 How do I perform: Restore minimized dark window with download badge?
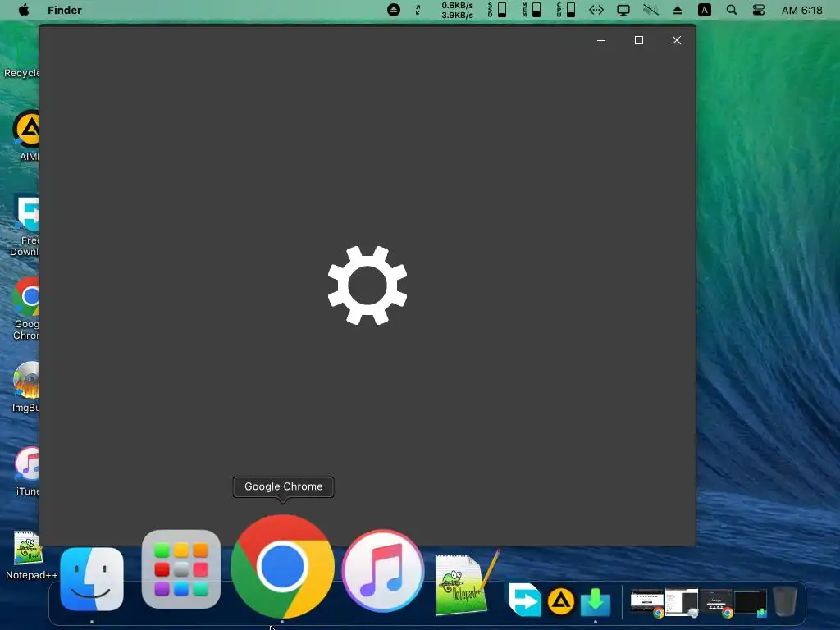[751, 603]
